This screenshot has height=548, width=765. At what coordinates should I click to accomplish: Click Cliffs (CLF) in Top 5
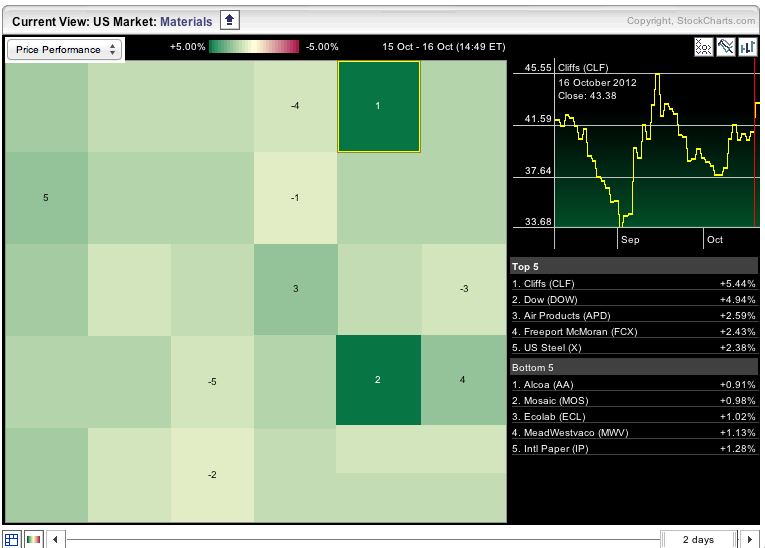(633, 284)
